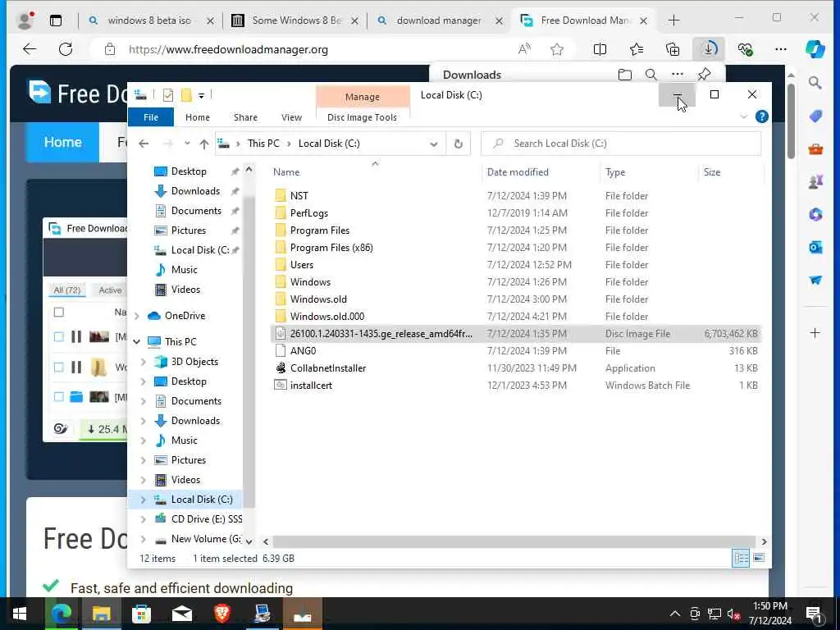The height and width of the screenshot is (630, 840).
Task: Open Copilot icon in Edge
Action: [x=815, y=49]
